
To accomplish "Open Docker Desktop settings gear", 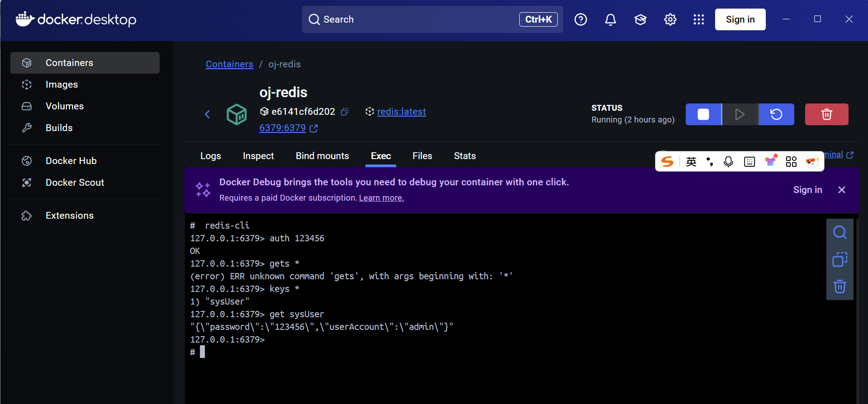I will 670,19.
